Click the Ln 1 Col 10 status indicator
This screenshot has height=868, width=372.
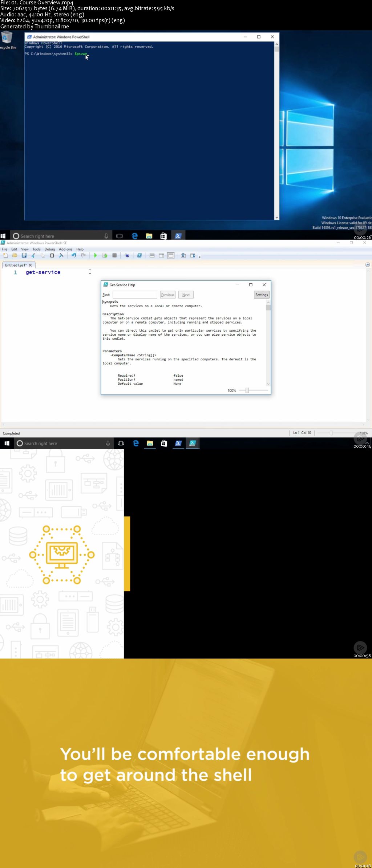[302, 433]
